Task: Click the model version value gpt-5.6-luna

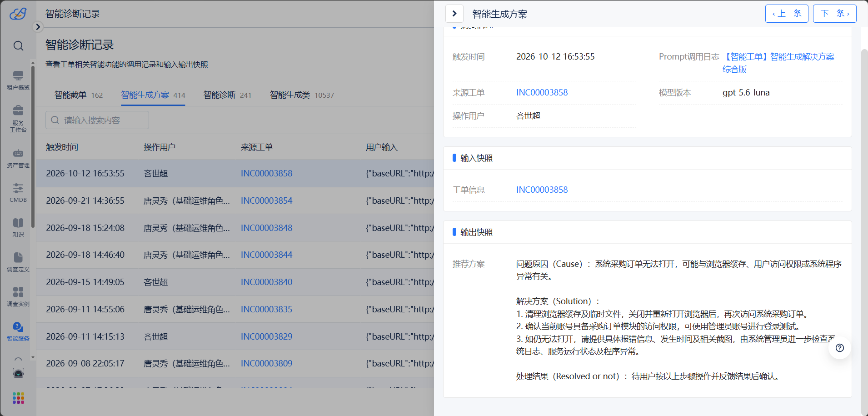Action: [x=746, y=92]
